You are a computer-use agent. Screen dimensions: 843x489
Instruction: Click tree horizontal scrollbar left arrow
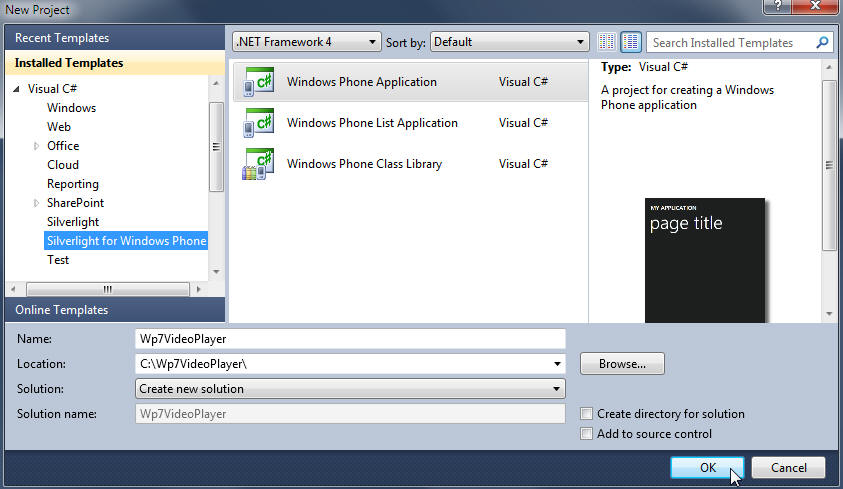13,289
